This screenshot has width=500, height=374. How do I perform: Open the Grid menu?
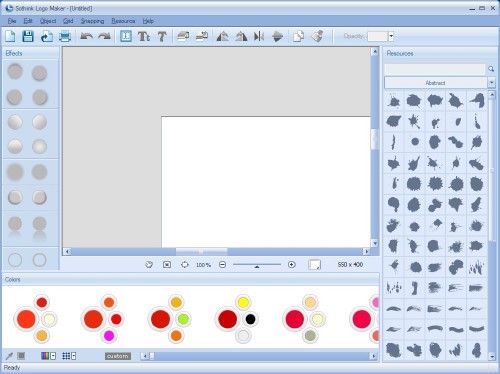point(68,21)
